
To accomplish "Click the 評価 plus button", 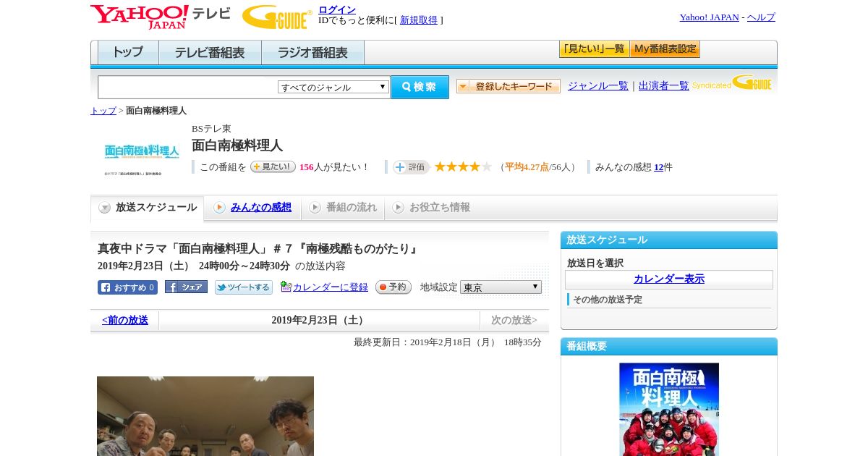I will tap(411, 167).
